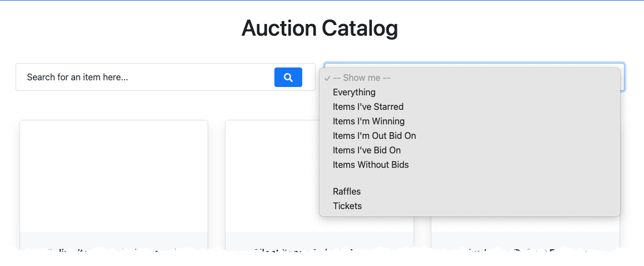The image size is (644, 266).
Task: Select 'Raffles' from the dropdown list
Action: pyautogui.click(x=346, y=191)
